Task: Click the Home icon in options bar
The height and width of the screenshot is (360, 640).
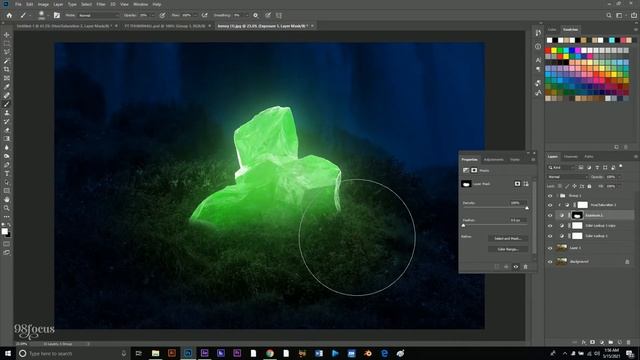Action: coord(9,15)
